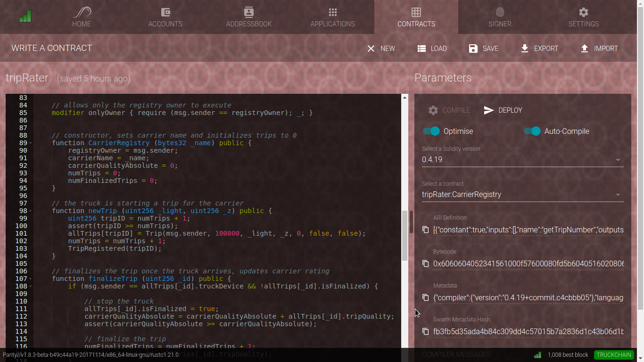The image size is (644, 362).
Task: Collapse code fold at line 89
Action: click(31, 143)
